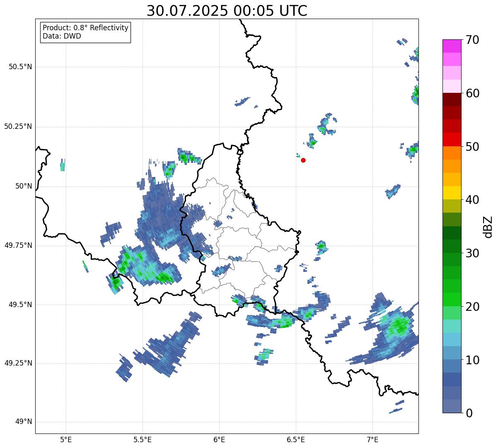Click the "49.25°N" latitude label
Viewport: 498px width, 448px height.
[18, 363]
